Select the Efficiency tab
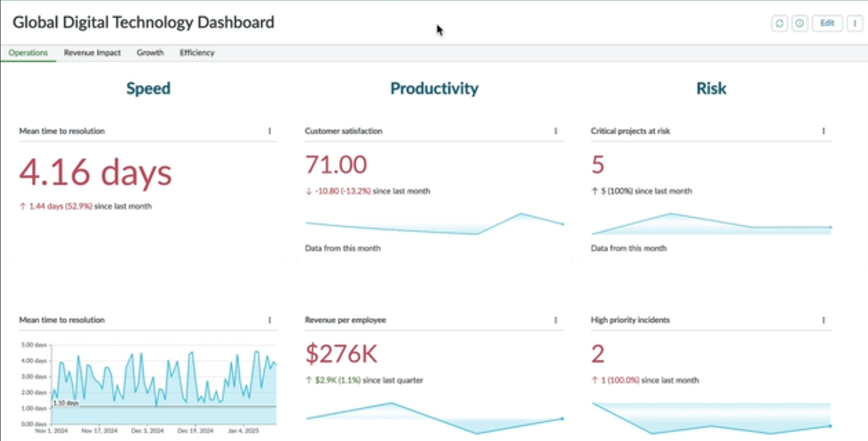868x441 pixels. coord(197,53)
